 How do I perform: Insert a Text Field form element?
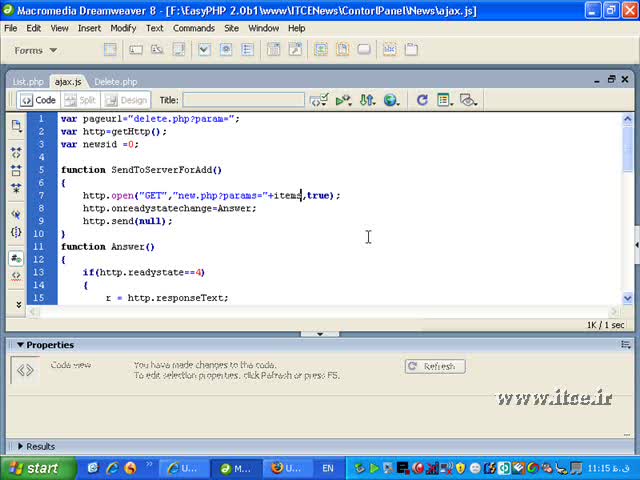tap(136, 50)
